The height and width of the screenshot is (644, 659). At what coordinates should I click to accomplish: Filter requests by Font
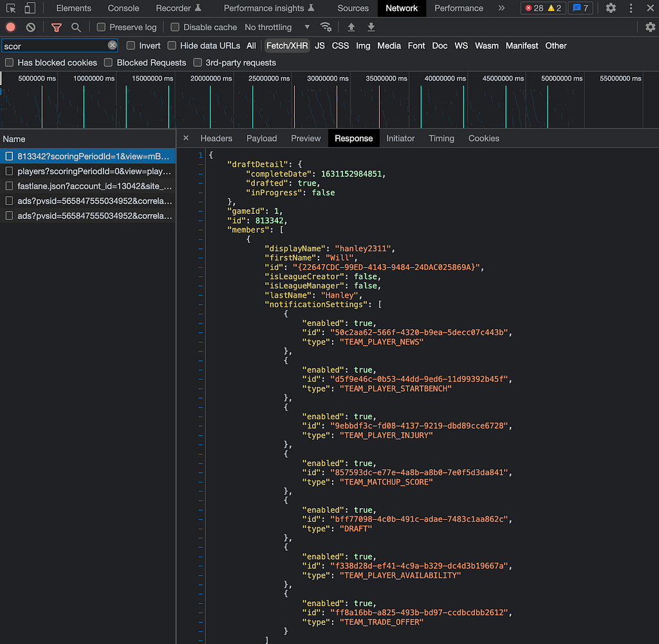tap(416, 46)
